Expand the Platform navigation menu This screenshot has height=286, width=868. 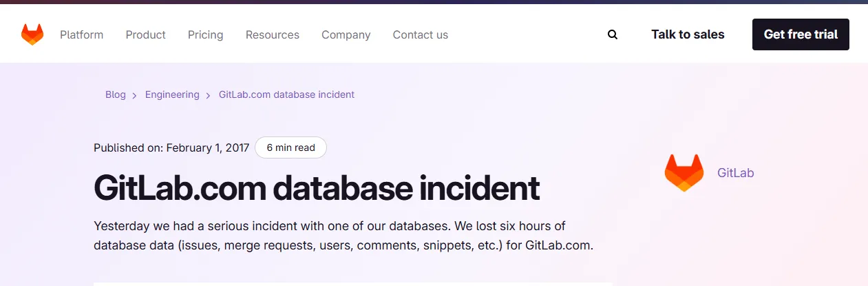pyautogui.click(x=81, y=34)
